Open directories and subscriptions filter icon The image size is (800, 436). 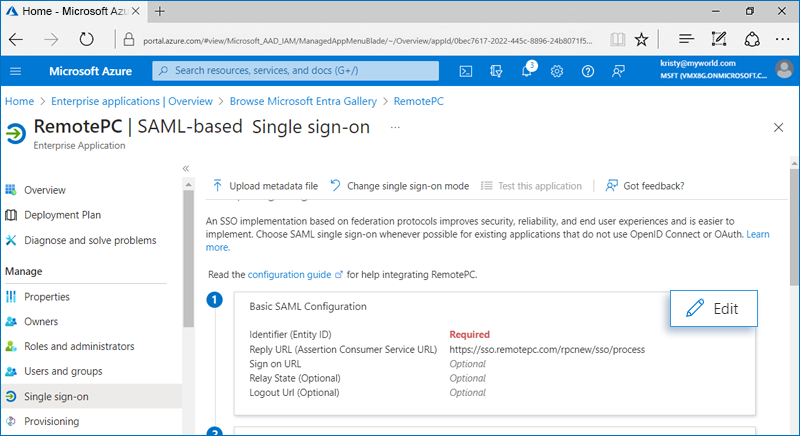coord(496,71)
